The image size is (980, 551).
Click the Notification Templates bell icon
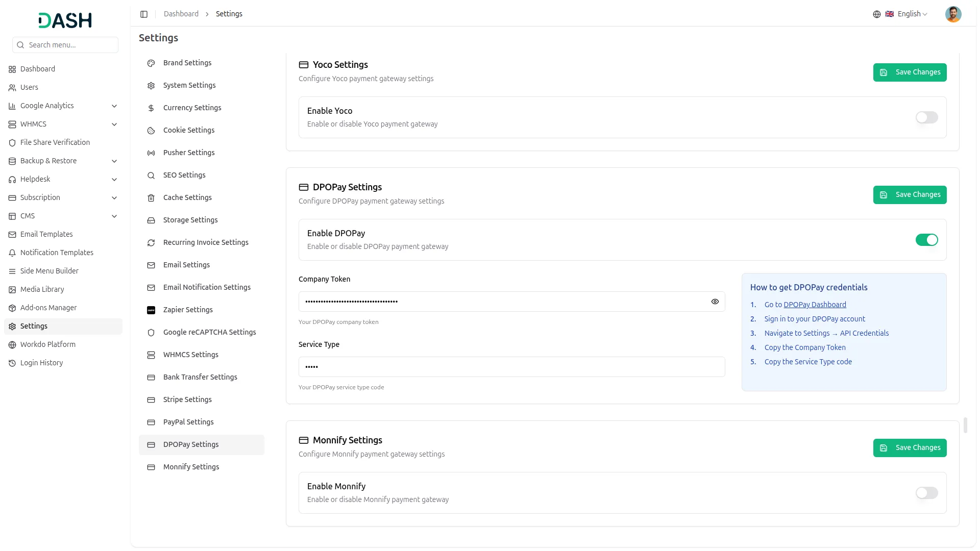pos(12,253)
